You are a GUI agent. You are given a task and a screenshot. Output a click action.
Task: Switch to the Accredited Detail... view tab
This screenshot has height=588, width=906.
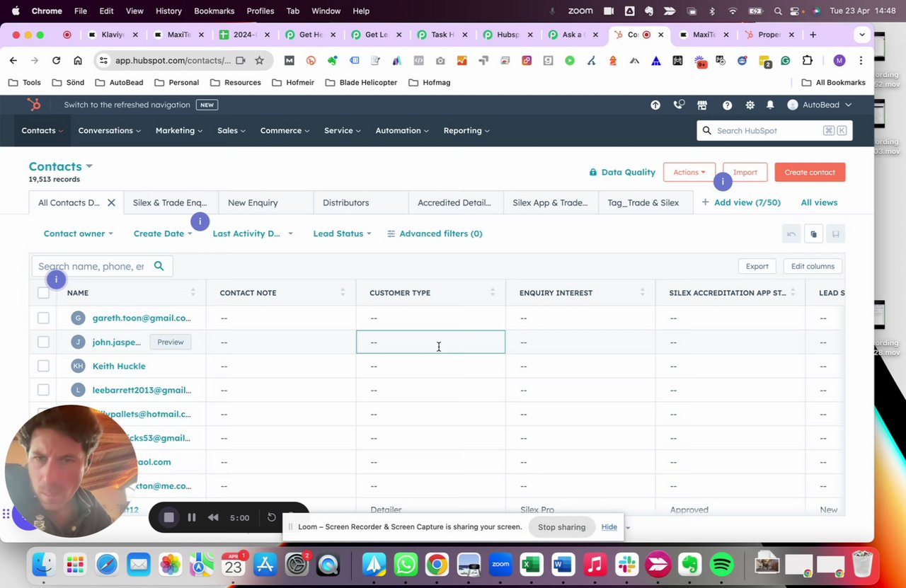[454, 202]
